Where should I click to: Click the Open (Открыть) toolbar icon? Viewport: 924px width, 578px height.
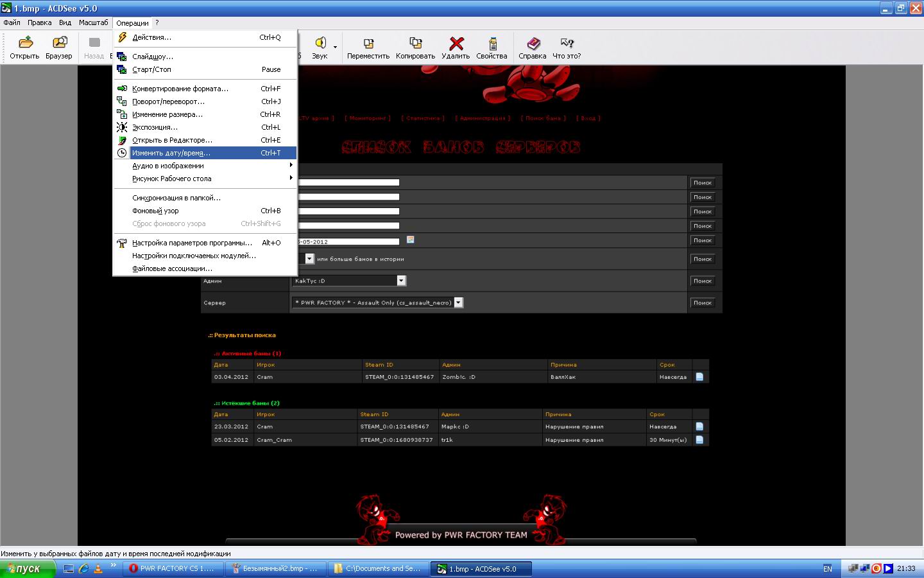point(24,48)
